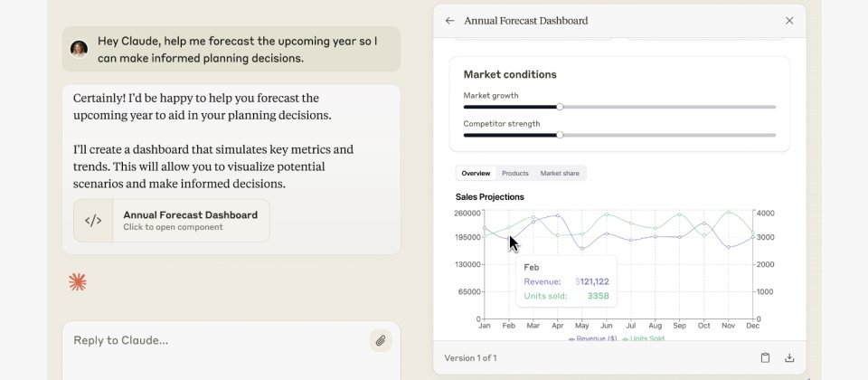Switch to the Products tab
The image size is (868, 380).
click(514, 173)
